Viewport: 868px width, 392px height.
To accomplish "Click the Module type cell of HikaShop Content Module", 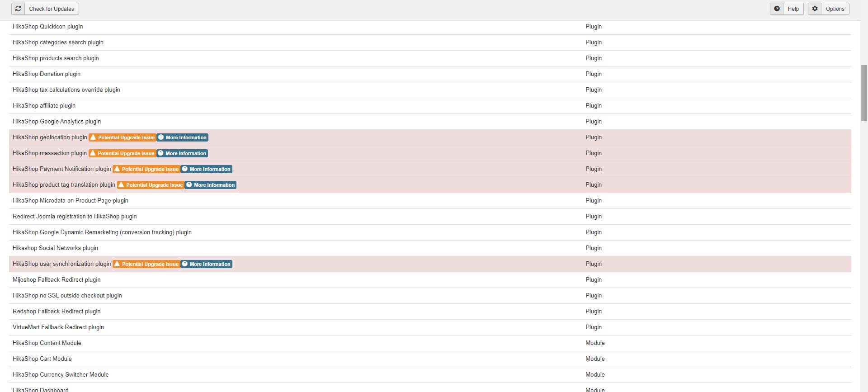I will pos(595,343).
